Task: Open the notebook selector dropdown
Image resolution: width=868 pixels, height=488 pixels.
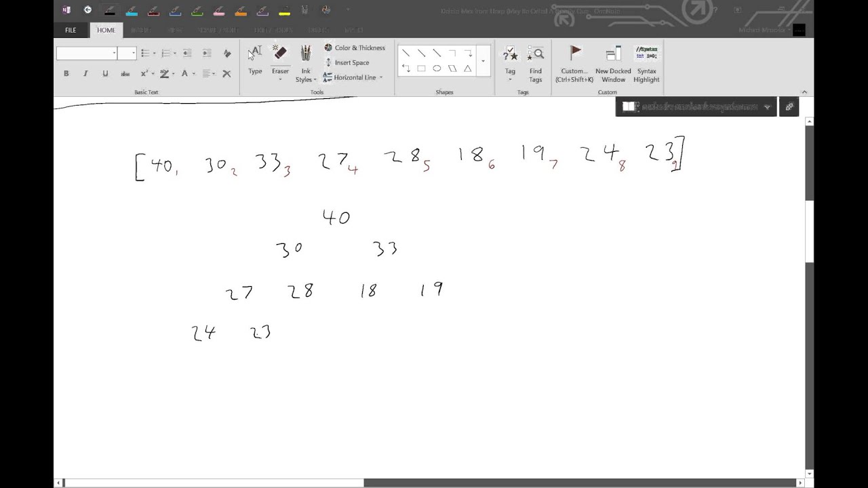Action: click(696, 106)
